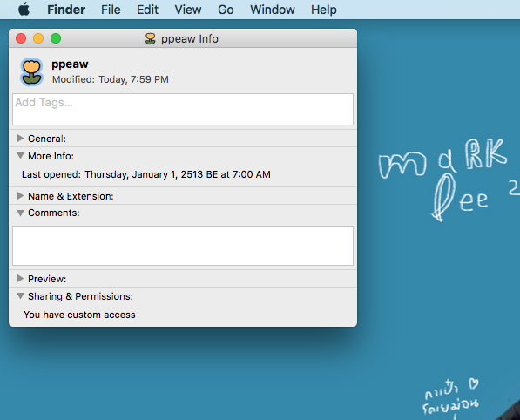Open the File menu
This screenshot has width=520, height=420.
click(x=111, y=10)
